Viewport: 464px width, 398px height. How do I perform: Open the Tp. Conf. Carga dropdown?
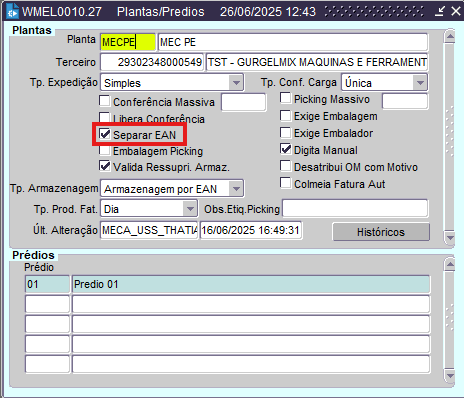point(420,82)
